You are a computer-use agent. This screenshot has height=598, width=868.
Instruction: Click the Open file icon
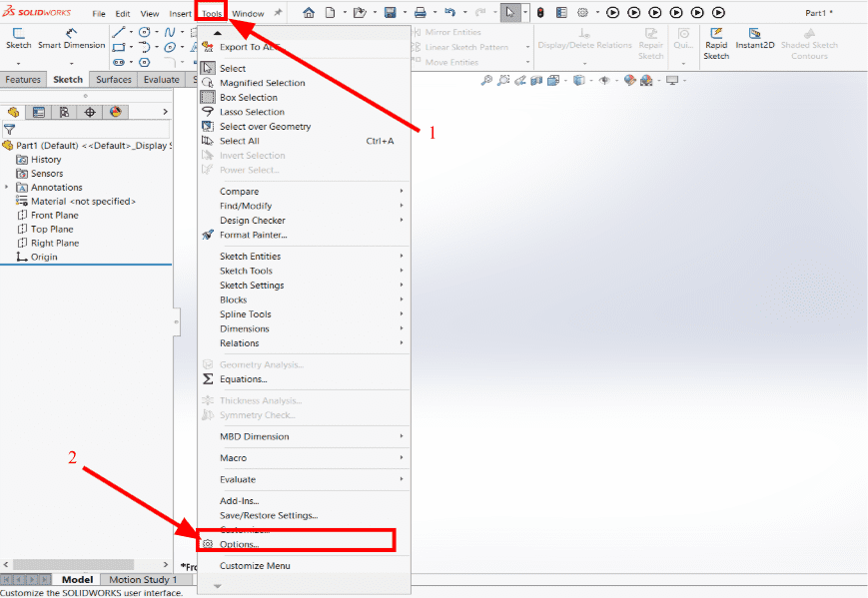pos(360,12)
